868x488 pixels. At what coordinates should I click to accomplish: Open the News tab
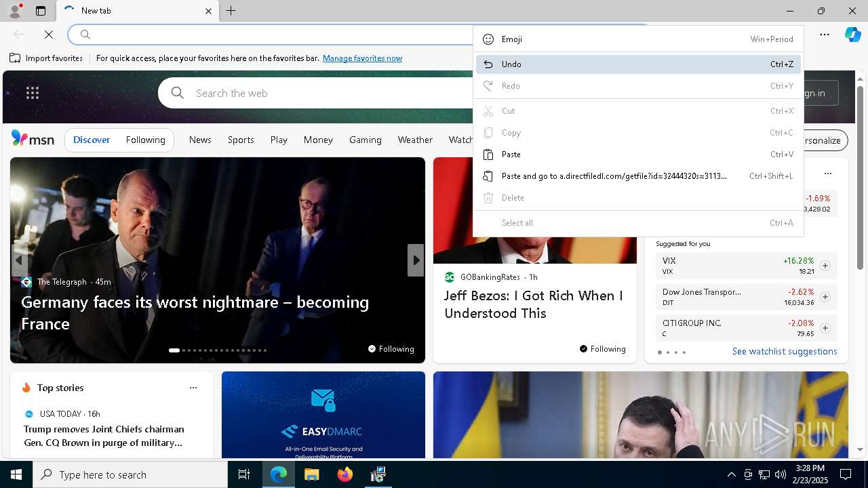200,140
